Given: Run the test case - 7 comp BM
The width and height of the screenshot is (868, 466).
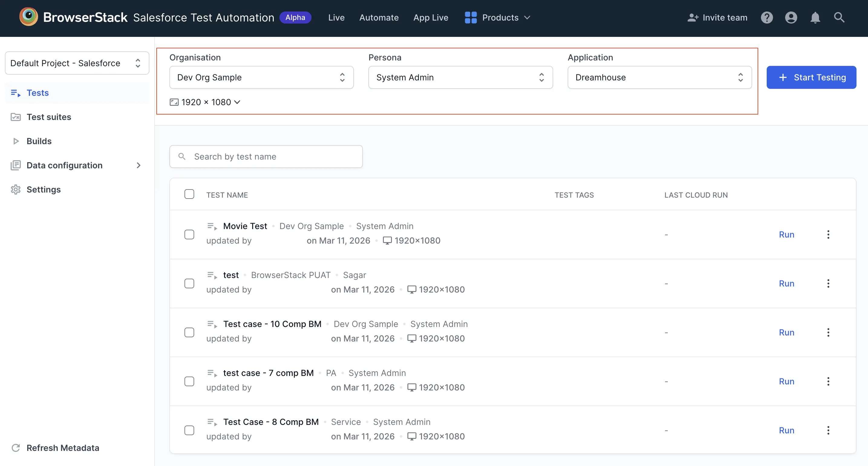Looking at the screenshot, I should (786, 381).
